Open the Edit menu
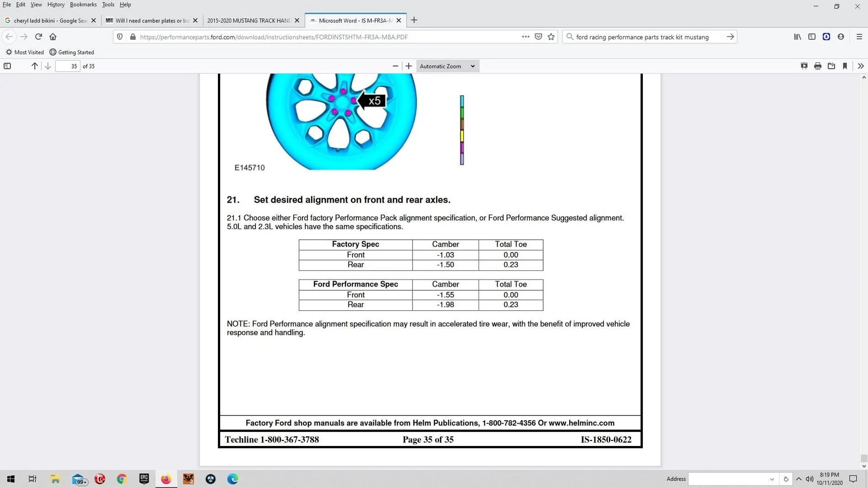Screen dimensions: 868x488 21,5
